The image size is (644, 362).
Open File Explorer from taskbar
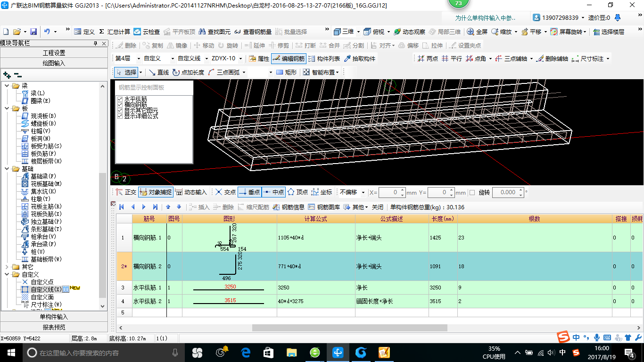[292, 352]
